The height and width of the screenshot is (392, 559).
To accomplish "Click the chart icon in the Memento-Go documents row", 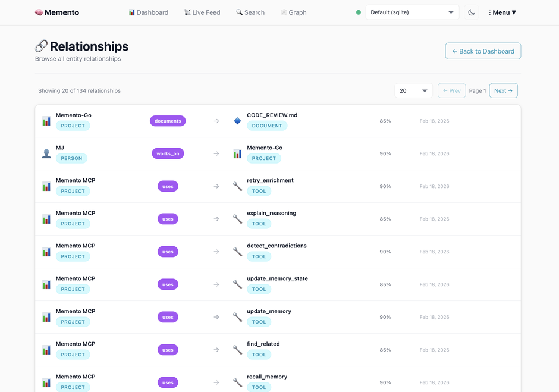I will (46, 121).
